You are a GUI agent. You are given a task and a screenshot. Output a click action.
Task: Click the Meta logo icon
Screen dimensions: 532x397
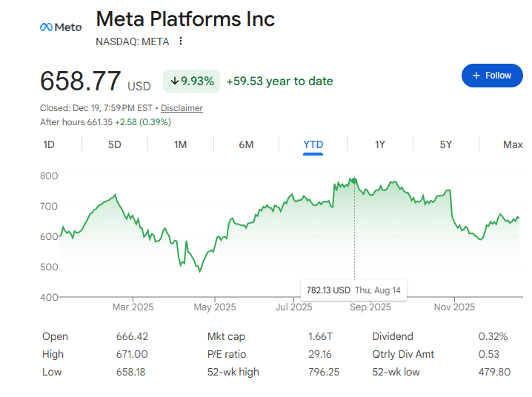(x=60, y=27)
